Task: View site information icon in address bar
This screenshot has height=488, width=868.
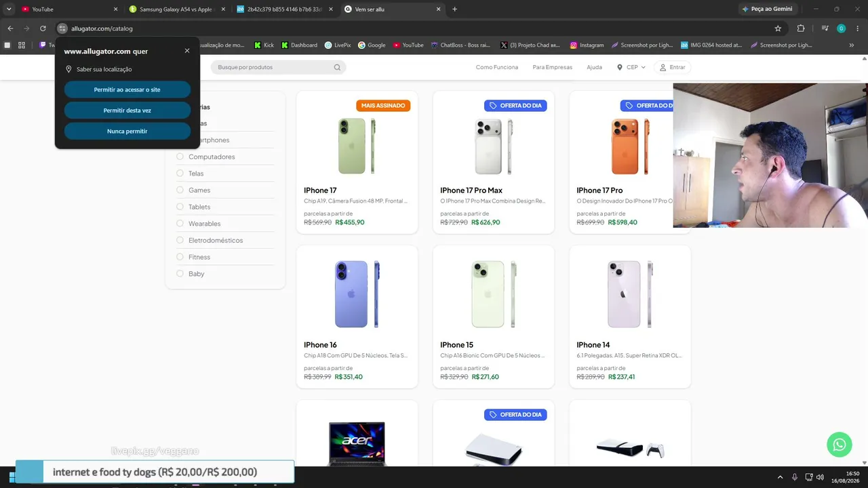Action: click(62, 28)
